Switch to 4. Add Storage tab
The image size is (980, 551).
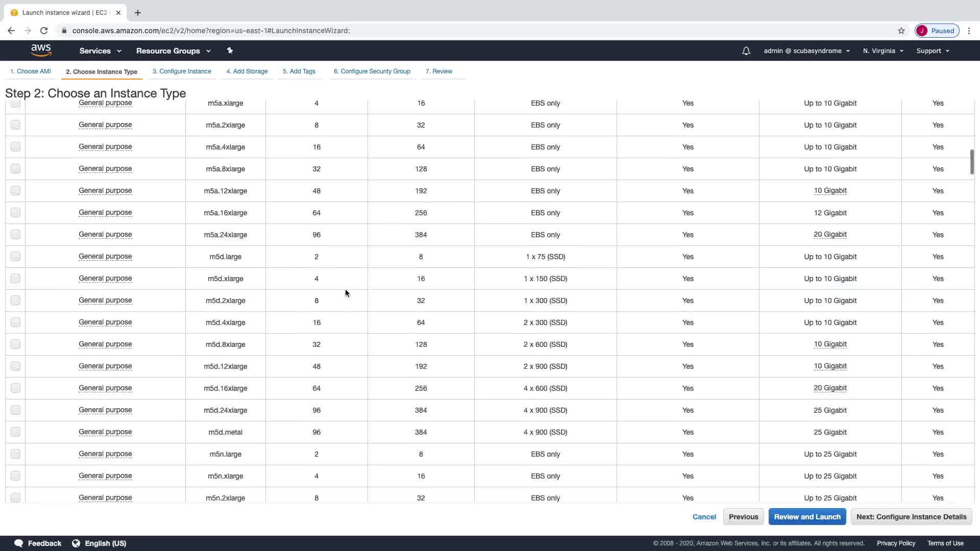[x=247, y=71]
